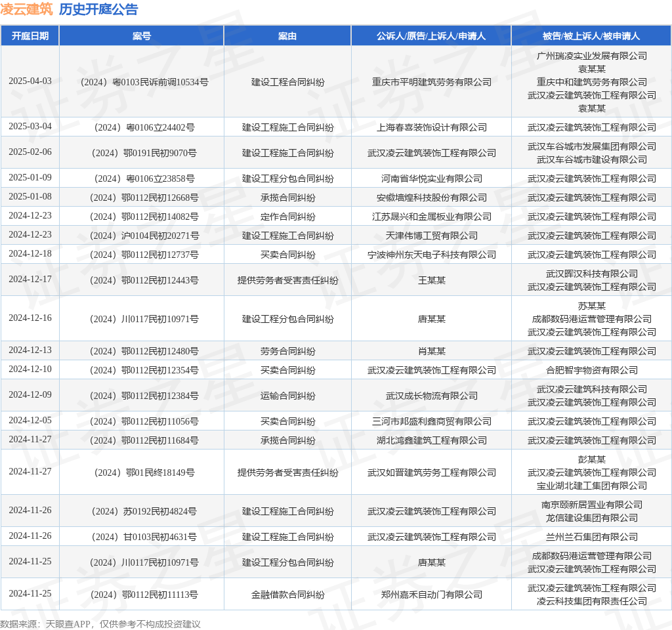
Task: Click defendant 兰州兰石集团有限公司
Action: click(592, 537)
